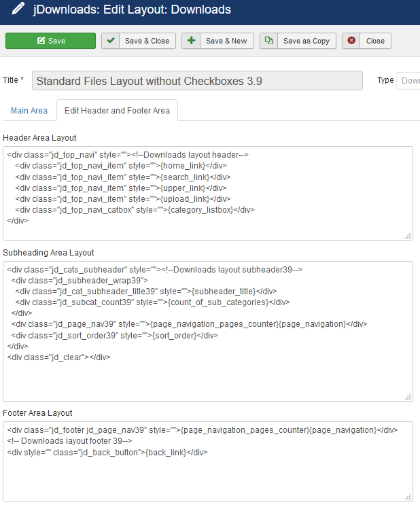Select Edit Header and Footer Area tab
The width and height of the screenshot is (420, 509).
click(117, 111)
